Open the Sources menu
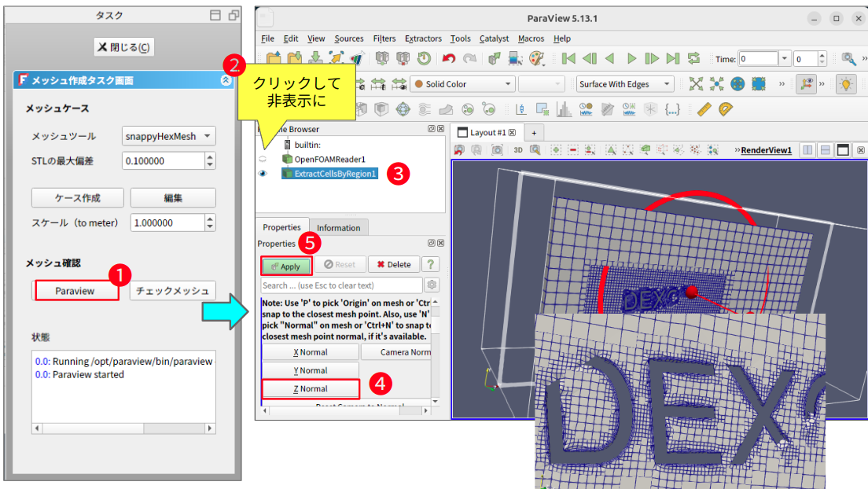This screenshot has width=868, height=489. coord(349,39)
